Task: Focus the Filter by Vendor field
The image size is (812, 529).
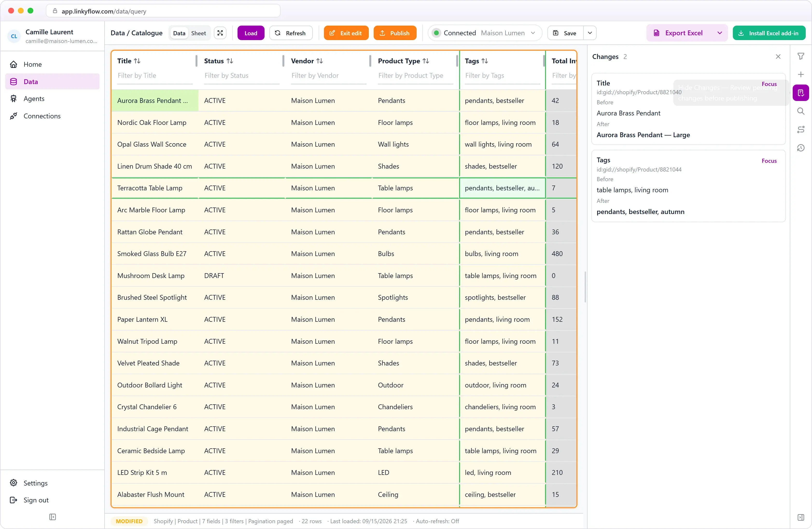Action: 329,75
